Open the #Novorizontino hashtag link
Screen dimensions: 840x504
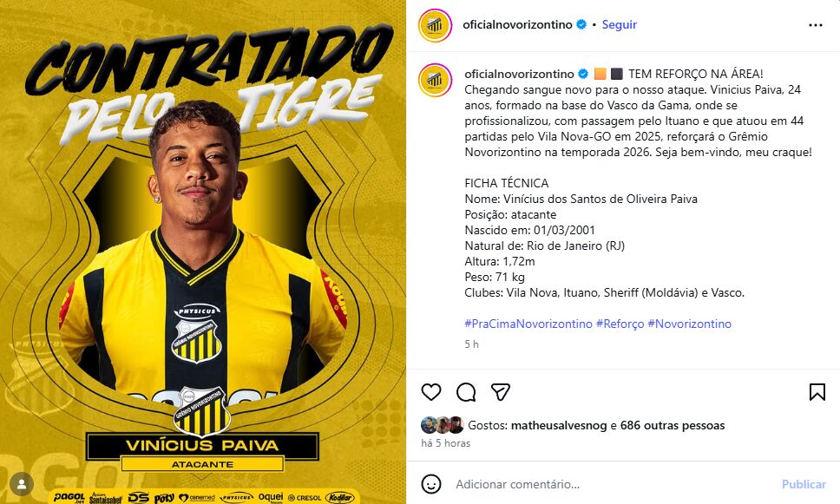coord(690,324)
